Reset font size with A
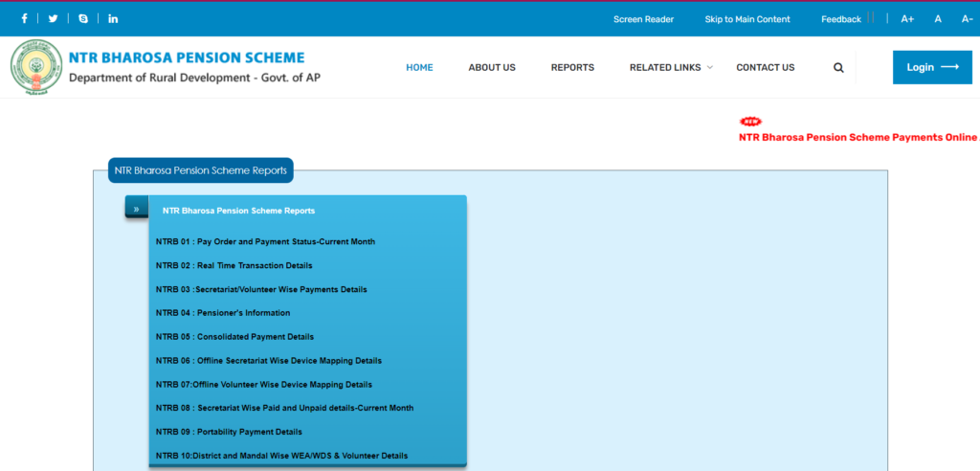Viewport: 980px width, 471px height. (x=938, y=19)
